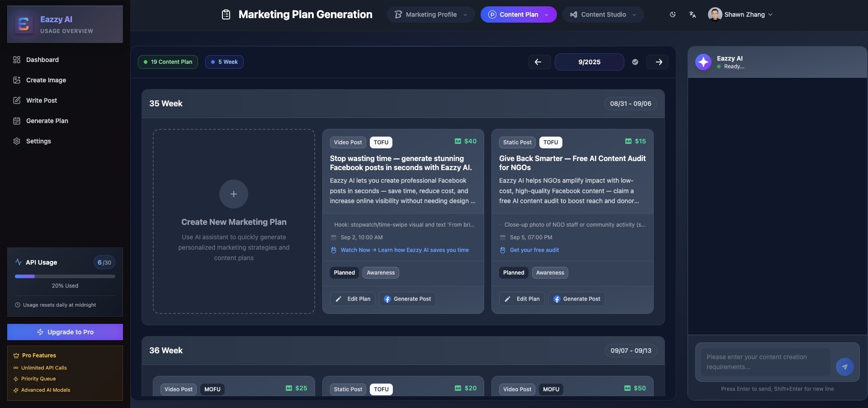The height and width of the screenshot is (408, 868).
Task: Open the Shawn Zhang user menu
Action: pyautogui.click(x=741, y=14)
